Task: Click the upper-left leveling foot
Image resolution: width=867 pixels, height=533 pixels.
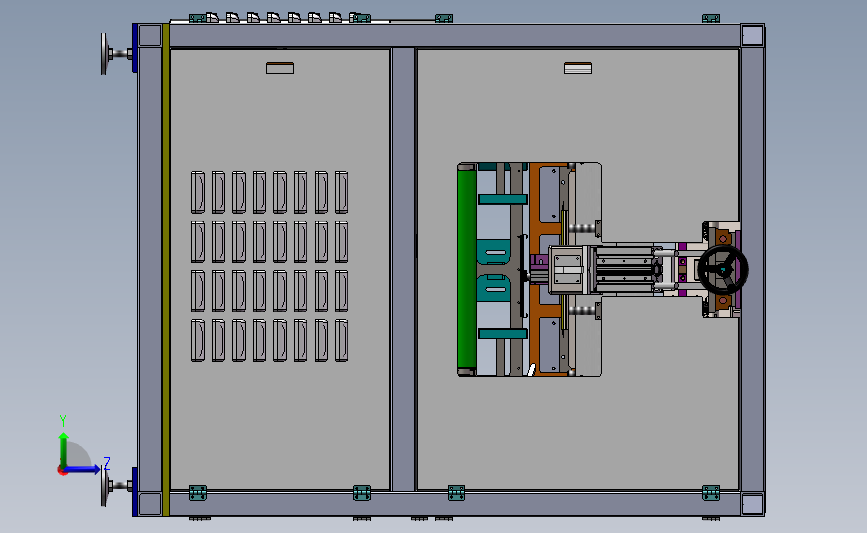Action: [117, 54]
